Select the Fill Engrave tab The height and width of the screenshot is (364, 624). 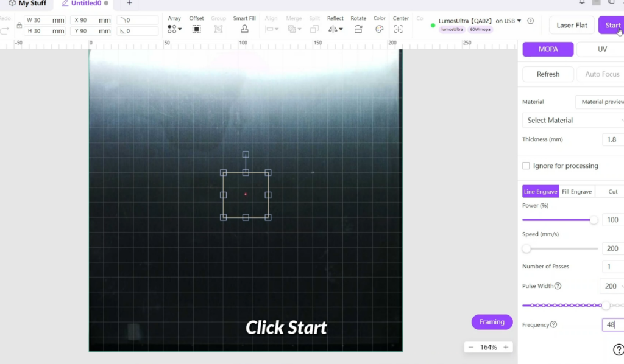576,192
